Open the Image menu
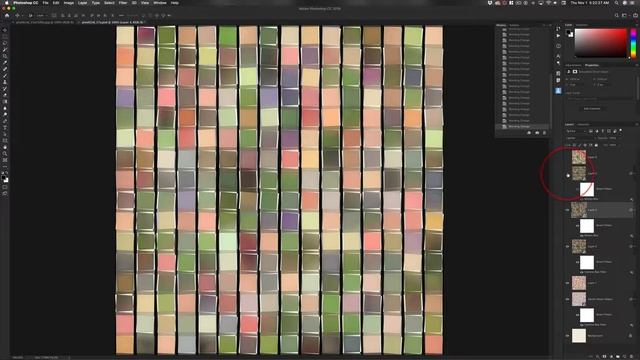This screenshot has height=360, width=640. pyautogui.click(x=69, y=3)
